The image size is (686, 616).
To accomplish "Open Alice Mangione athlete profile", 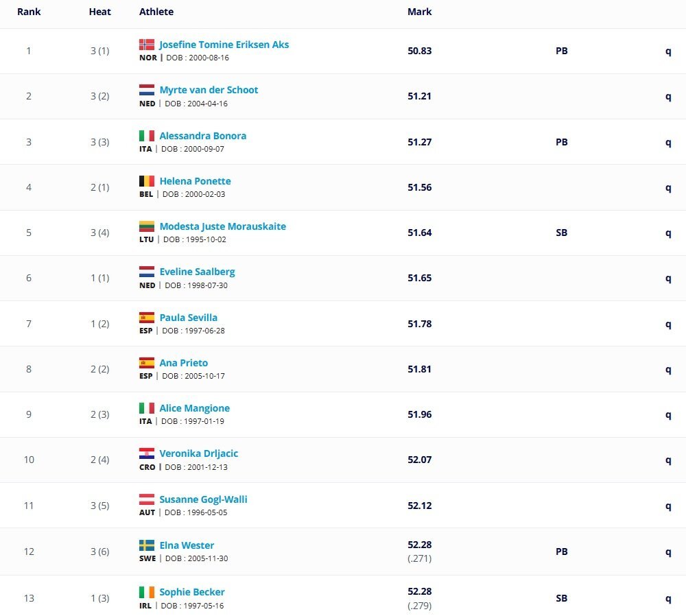I will tap(194, 408).
